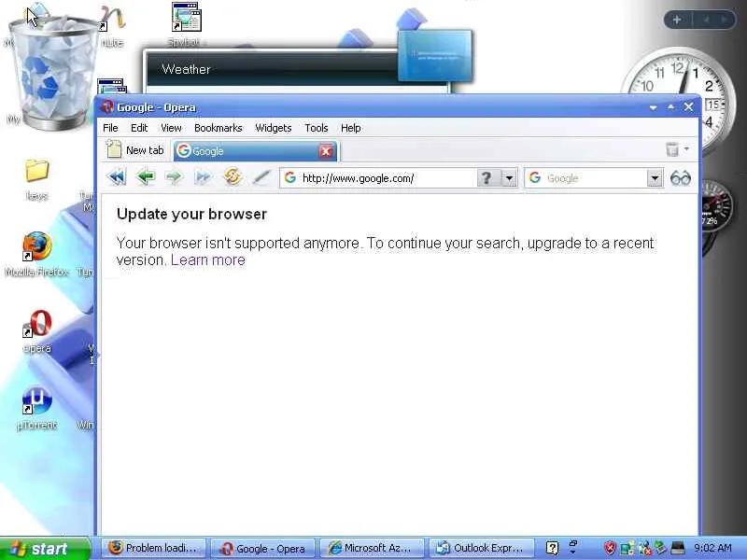Image resolution: width=747 pixels, height=560 pixels.
Task: Maximize the Opera window
Action: click(670, 107)
